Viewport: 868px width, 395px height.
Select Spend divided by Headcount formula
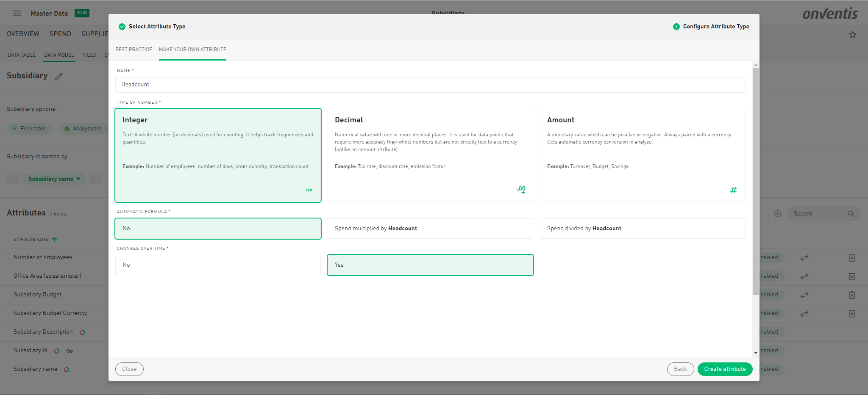(642, 229)
